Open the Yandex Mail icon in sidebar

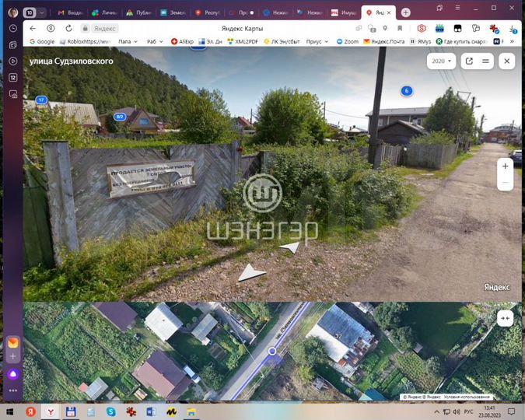click(x=13, y=343)
